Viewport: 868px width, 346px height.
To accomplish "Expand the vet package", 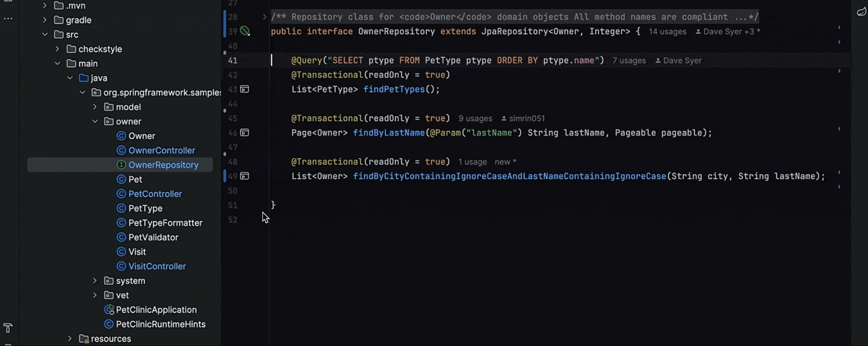I will click(95, 295).
